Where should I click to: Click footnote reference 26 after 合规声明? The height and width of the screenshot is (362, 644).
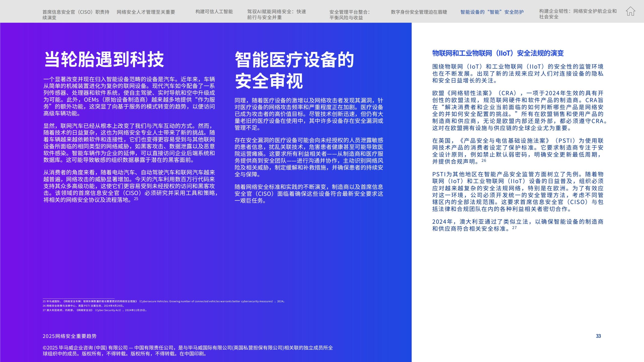[484, 160]
